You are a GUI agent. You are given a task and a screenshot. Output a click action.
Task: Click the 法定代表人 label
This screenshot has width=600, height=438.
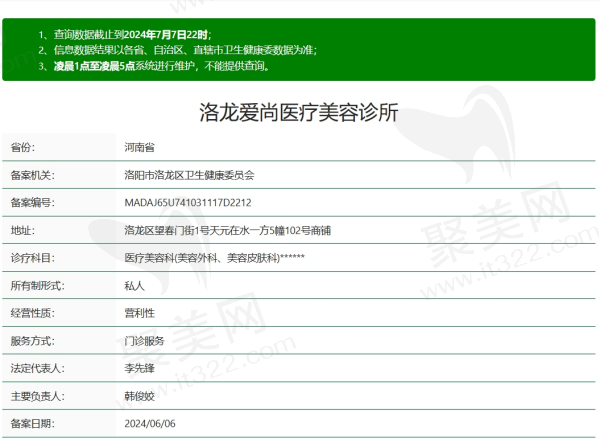coord(38,368)
